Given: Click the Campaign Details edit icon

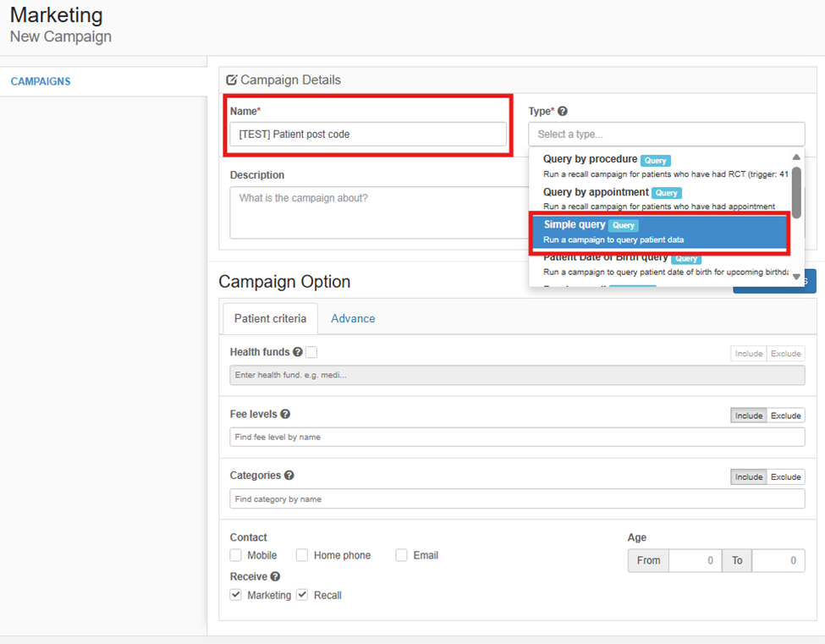Looking at the screenshot, I should [232, 80].
